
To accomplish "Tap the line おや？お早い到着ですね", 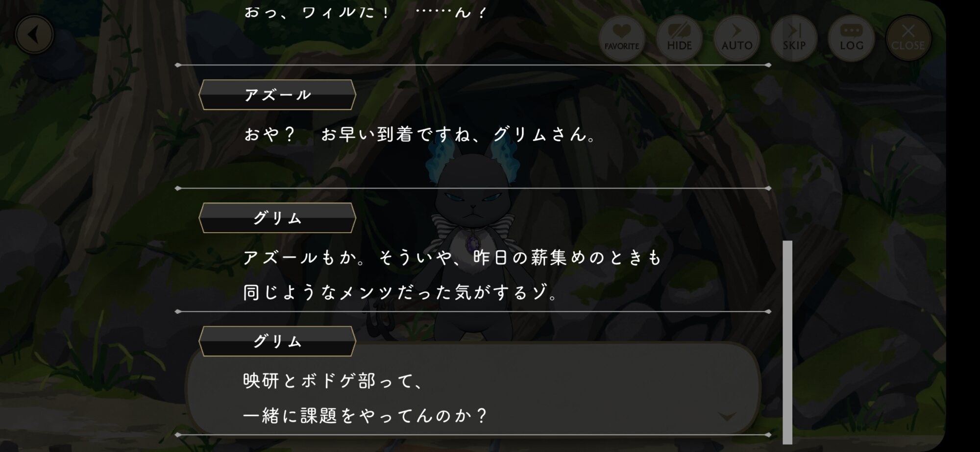I will pyautogui.click(x=420, y=134).
